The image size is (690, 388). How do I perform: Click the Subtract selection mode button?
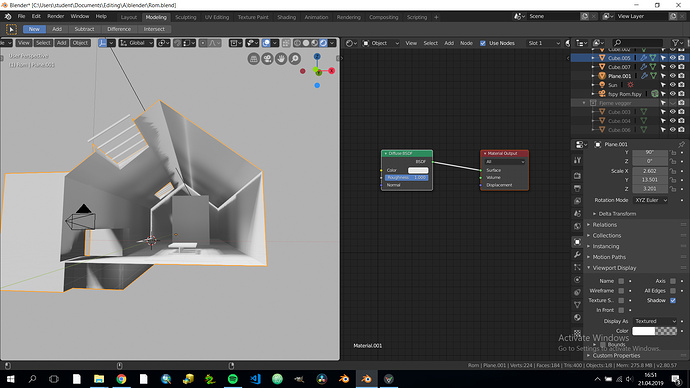(84, 29)
